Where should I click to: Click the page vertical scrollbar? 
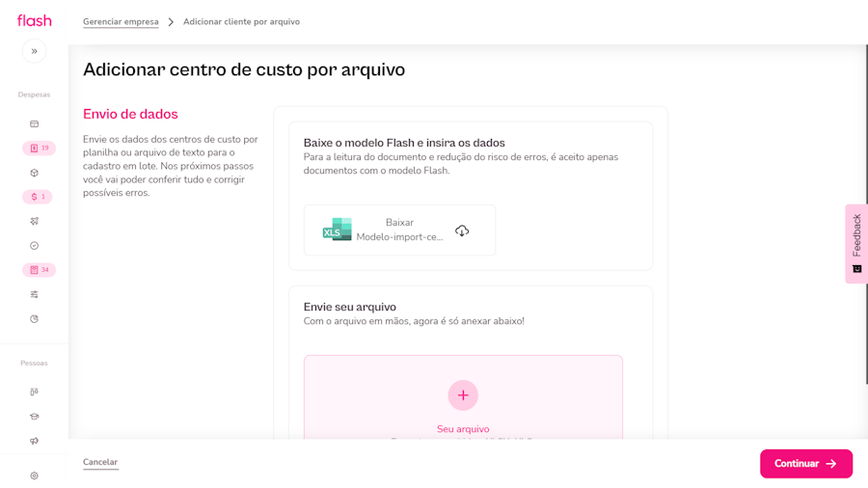[866, 213]
